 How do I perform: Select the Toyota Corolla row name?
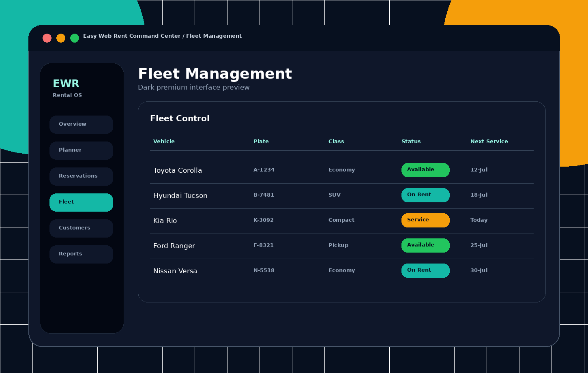pos(178,171)
